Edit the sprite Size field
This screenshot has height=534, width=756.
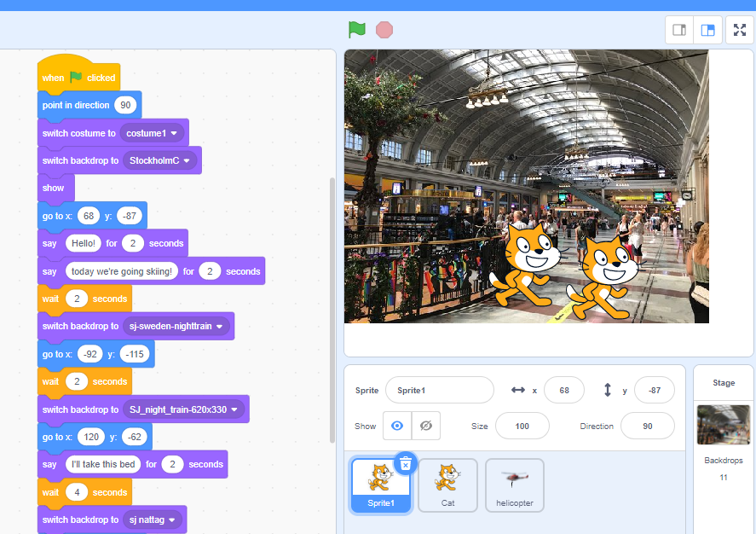[x=522, y=426]
